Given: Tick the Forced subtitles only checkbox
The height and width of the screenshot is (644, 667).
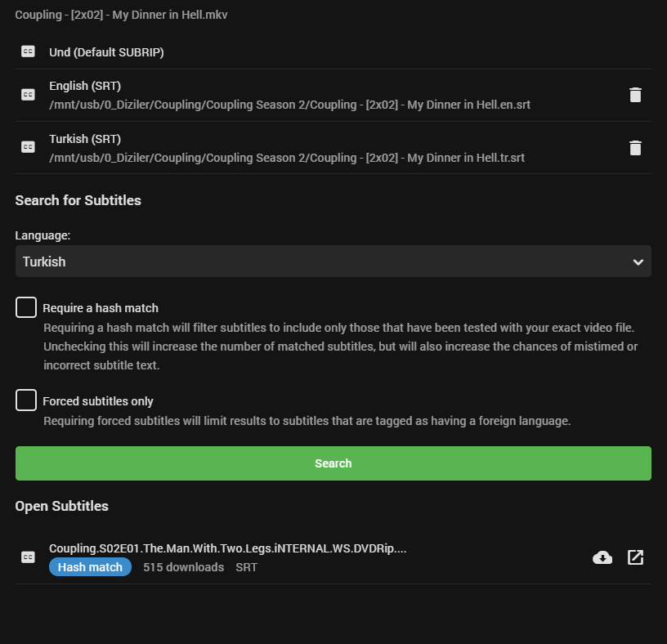Looking at the screenshot, I should pos(26,400).
